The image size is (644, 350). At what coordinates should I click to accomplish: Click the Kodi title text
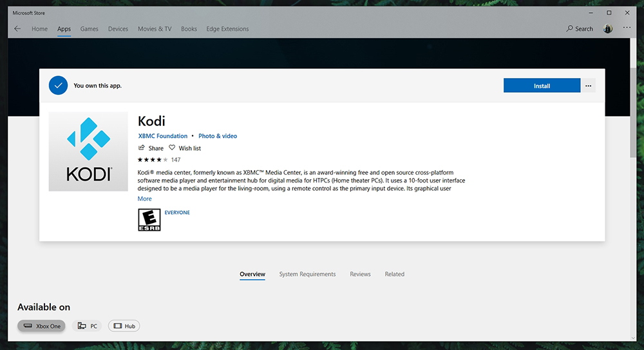151,121
